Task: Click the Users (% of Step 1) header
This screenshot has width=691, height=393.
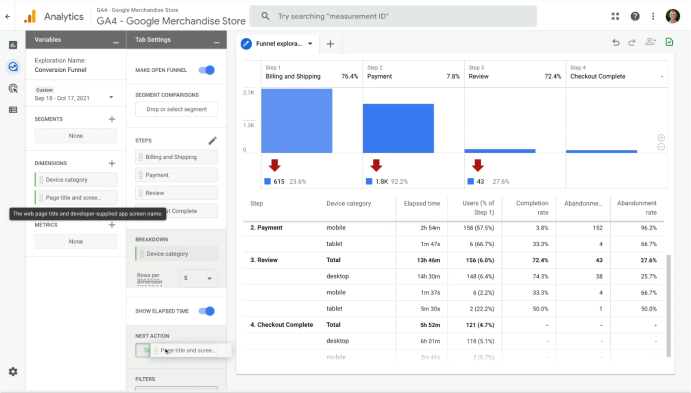Action: (478, 208)
